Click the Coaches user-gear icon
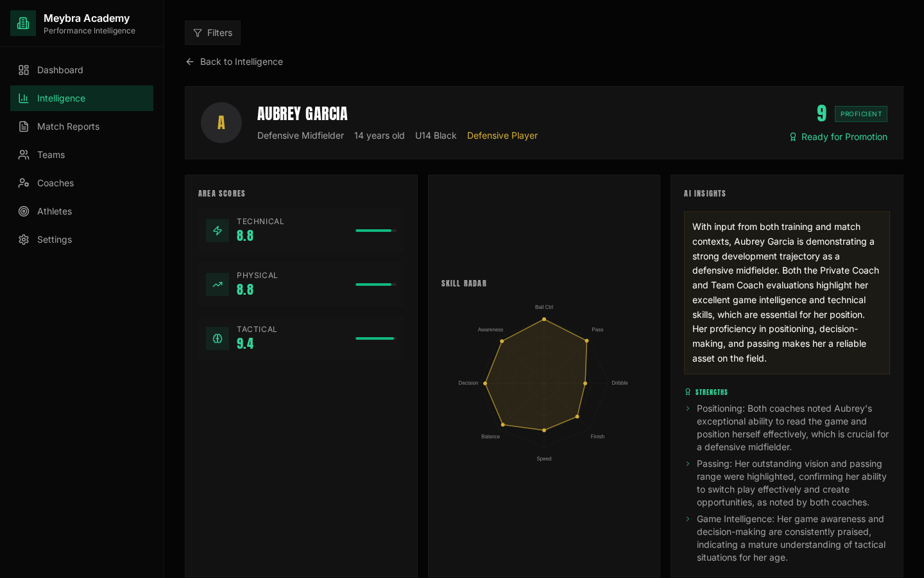Viewport: 924px width, 578px height. pyautogui.click(x=24, y=183)
